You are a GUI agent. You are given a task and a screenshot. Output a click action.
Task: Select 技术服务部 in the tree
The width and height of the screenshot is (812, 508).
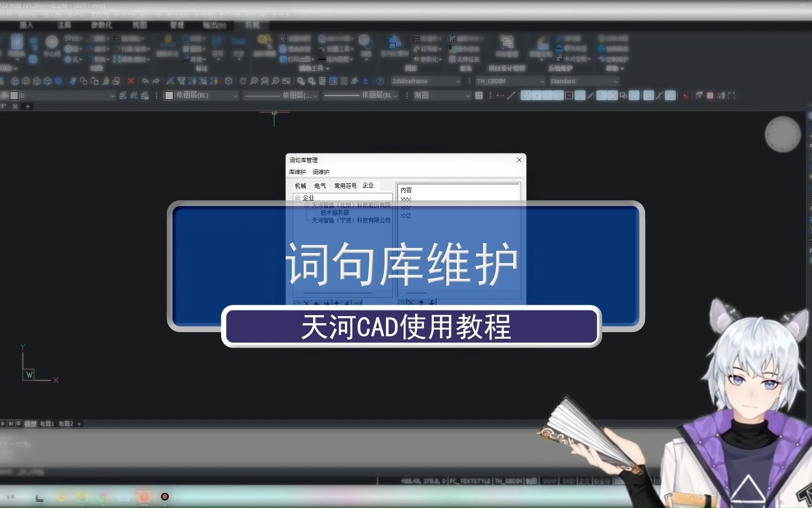(x=335, y=213)
